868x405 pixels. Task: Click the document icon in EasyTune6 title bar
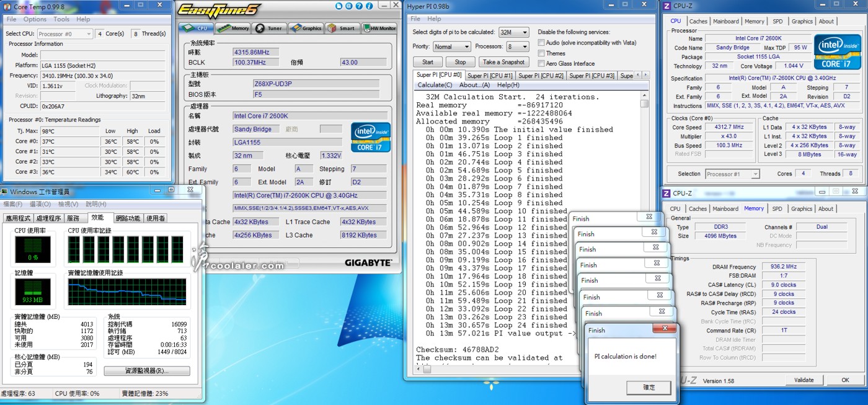click(x=338, y=6)
